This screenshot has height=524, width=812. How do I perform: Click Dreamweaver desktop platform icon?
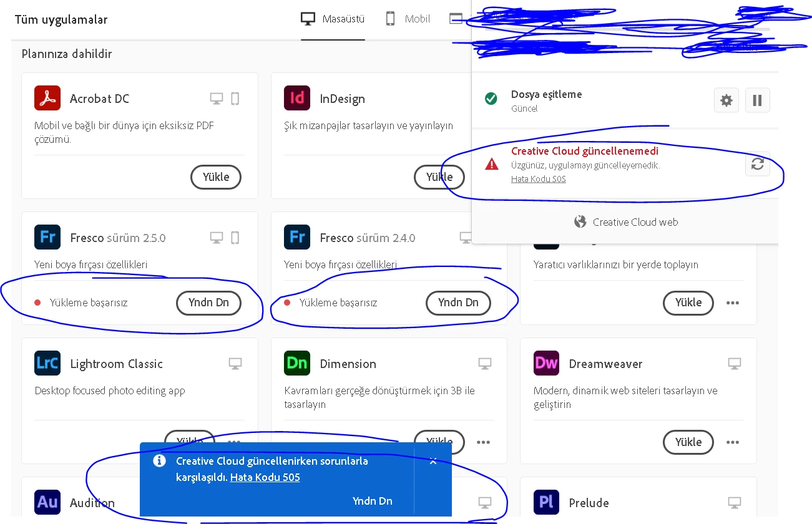(735, 363)
